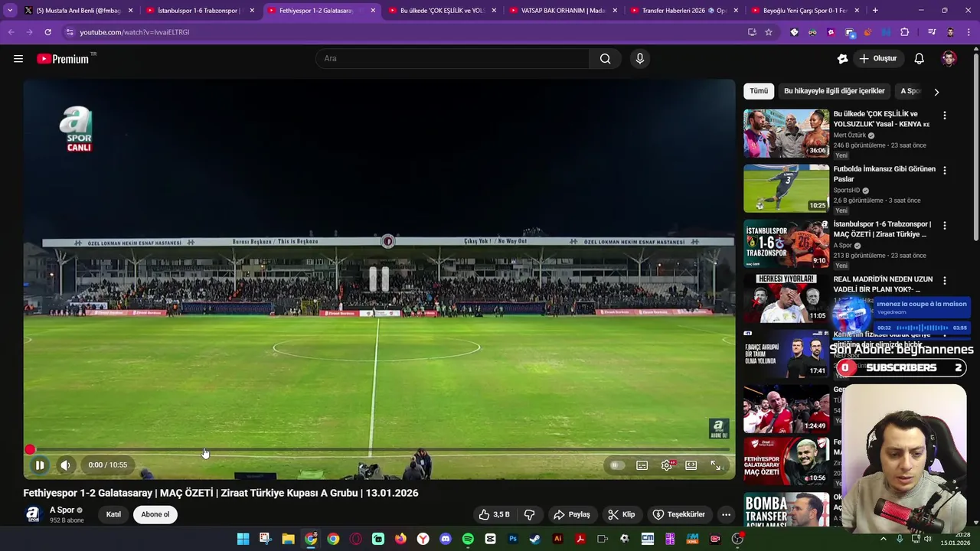Image resolution: width=980 pixels, height=551 pixels.
Task: Open the YouTube hamburger guide menu
Action: pyautogui.click(x=18, y=59)
